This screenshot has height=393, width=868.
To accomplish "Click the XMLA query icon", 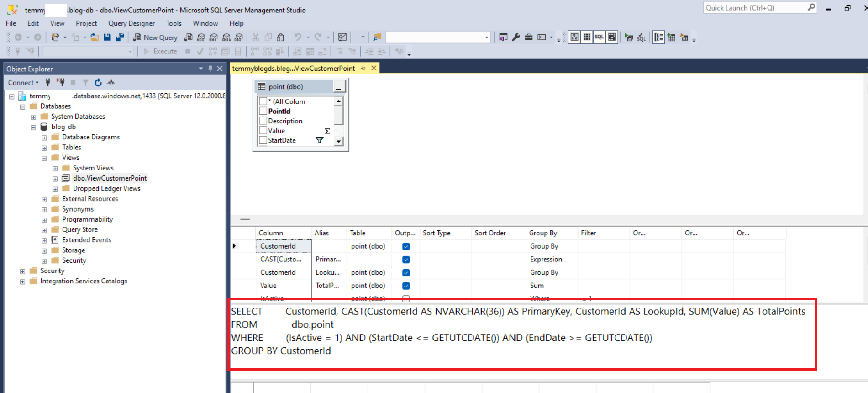I will pyautogui.click(x=226, y=37).
